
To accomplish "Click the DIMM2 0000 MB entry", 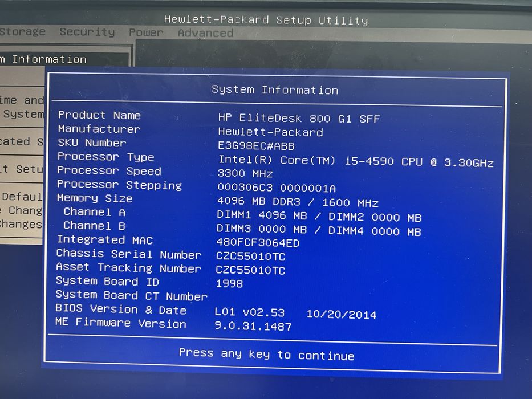I will click(375, 217).
